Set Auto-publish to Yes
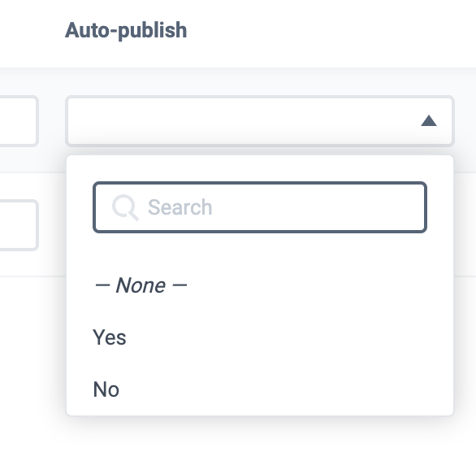This screenshot has width=476, height=465. click(x=260, y=337)
